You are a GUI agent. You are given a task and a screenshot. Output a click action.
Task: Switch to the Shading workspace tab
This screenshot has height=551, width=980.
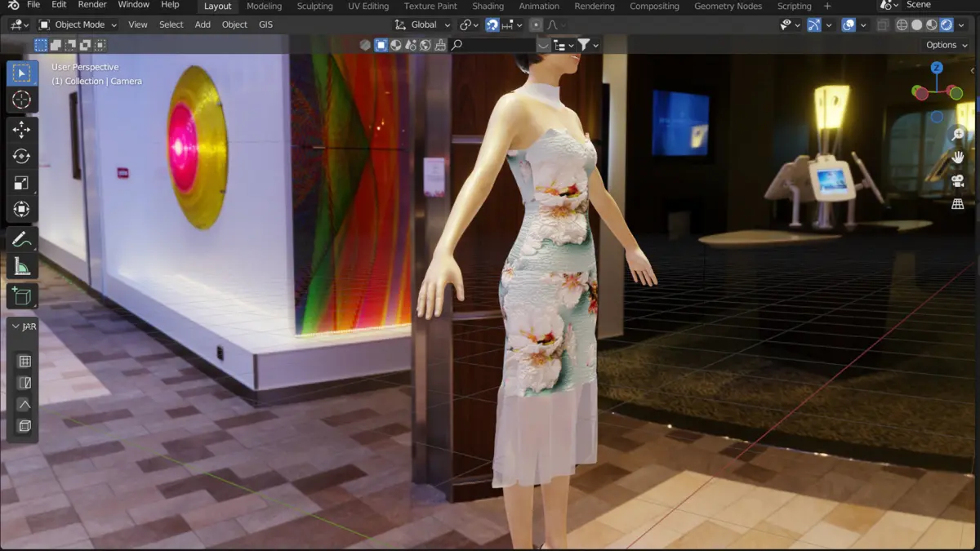[488, 6]
